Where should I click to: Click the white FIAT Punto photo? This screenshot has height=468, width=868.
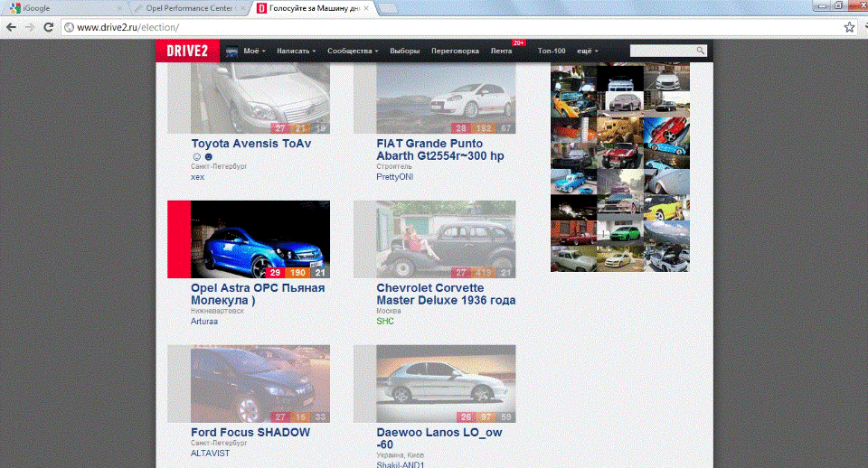(x=446, y=98)
